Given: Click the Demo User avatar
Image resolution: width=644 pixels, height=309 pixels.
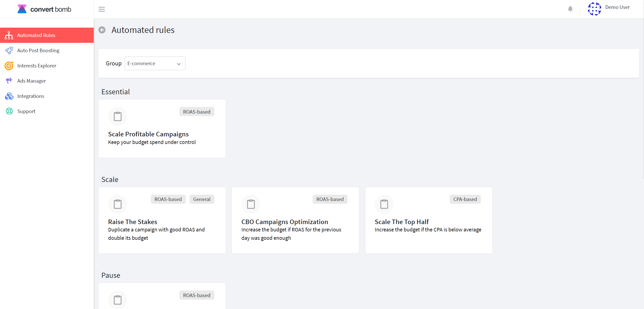Looking at the screenshot, I should tap(594, 9).
